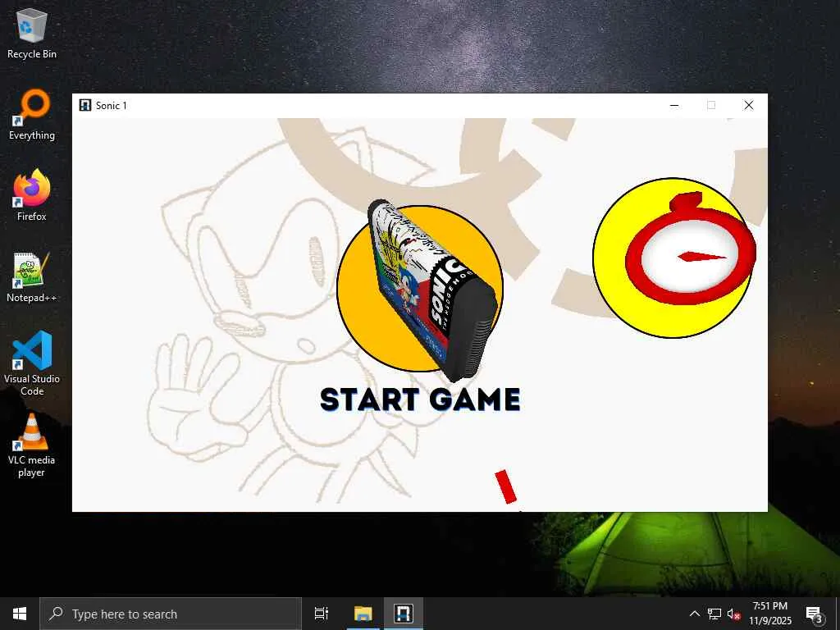Switch to the Sonic 1 taskbar app
840x630 pixels.
point(404,614)
